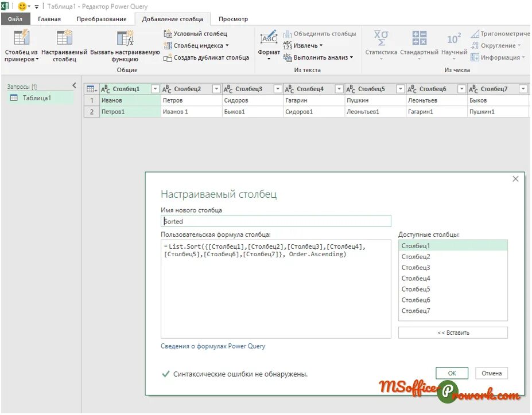Open the Столбец4 filter dropdown

point(339,89)
